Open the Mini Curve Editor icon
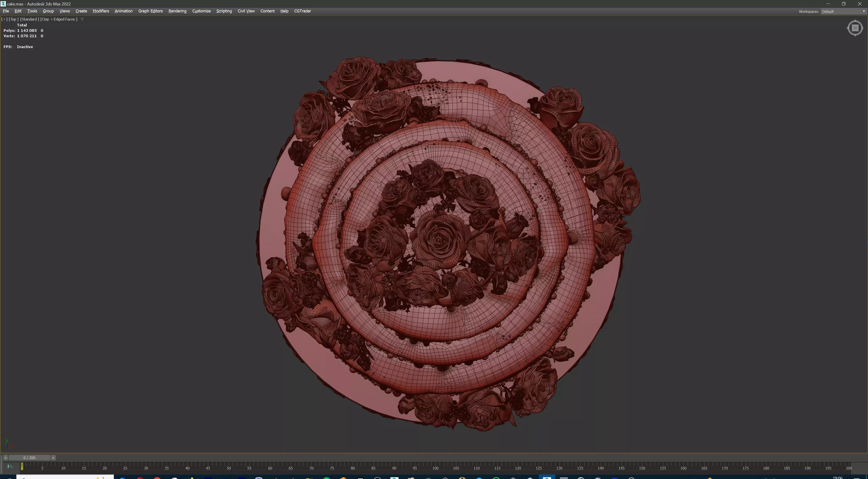The image size is (868, 479). [10, 467]
